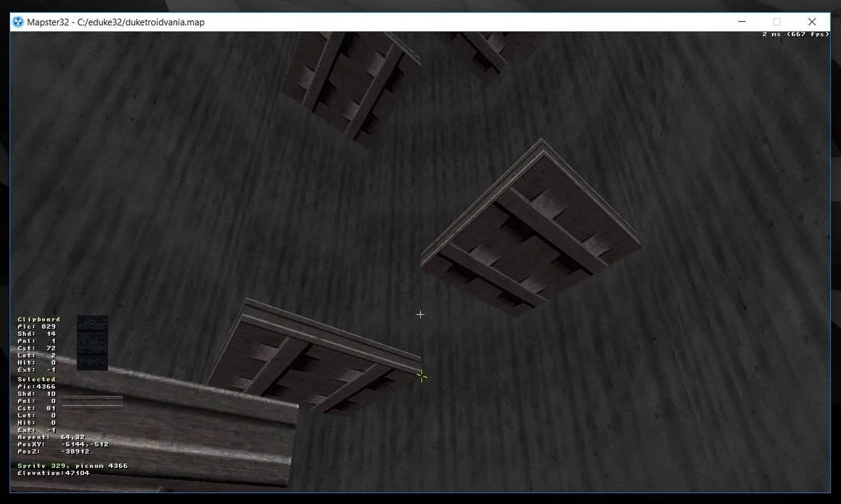Click the selected 'Cst: 81' value
Screen dimensions: 841x504
pyautogui.click(x=37, y=408)
